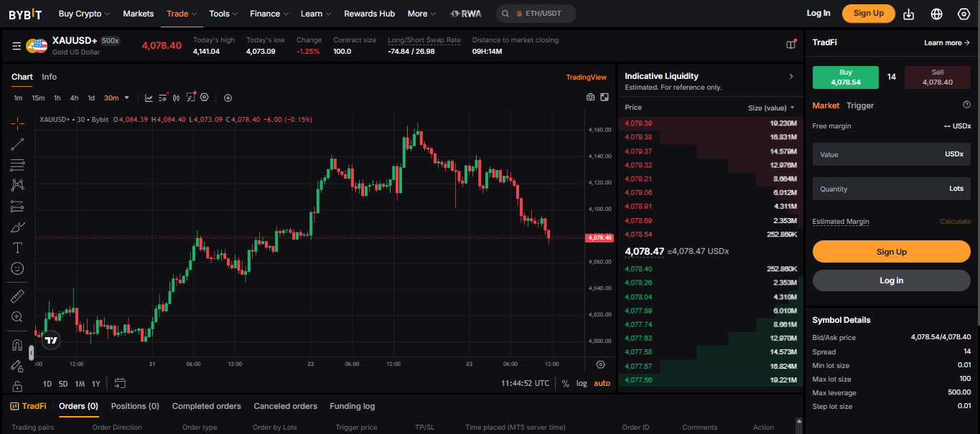Viewport: 980px width, 434px height.
Task: Select the brush drawing tool
Action: (x=17, y=227)
